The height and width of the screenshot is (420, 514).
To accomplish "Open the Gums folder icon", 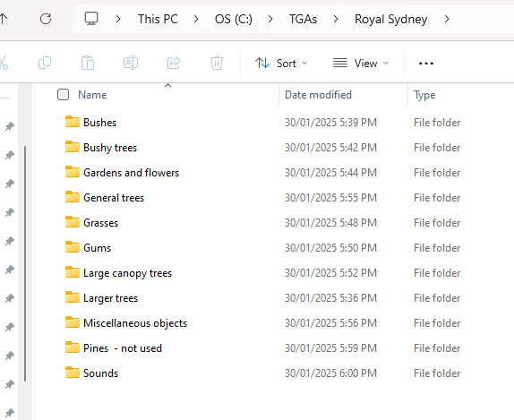I will [73, 247].
